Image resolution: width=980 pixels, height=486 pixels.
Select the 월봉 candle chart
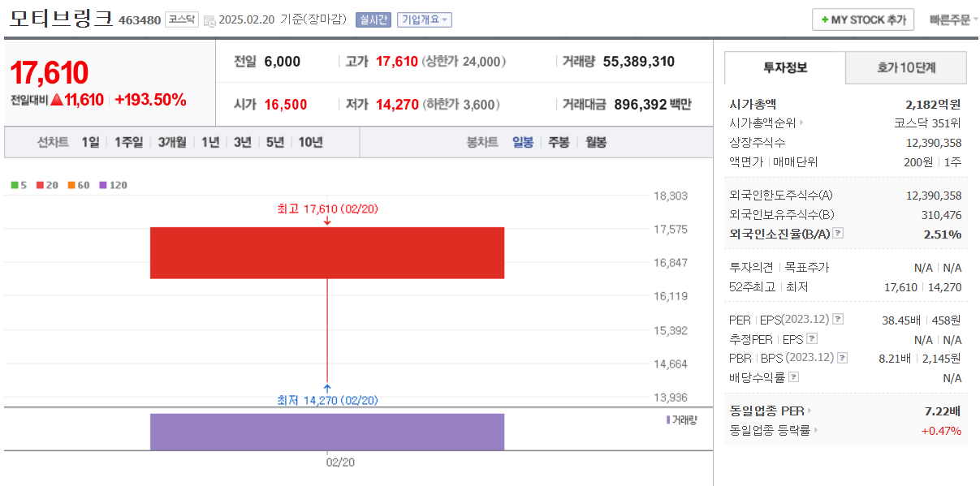pos(596,142)
